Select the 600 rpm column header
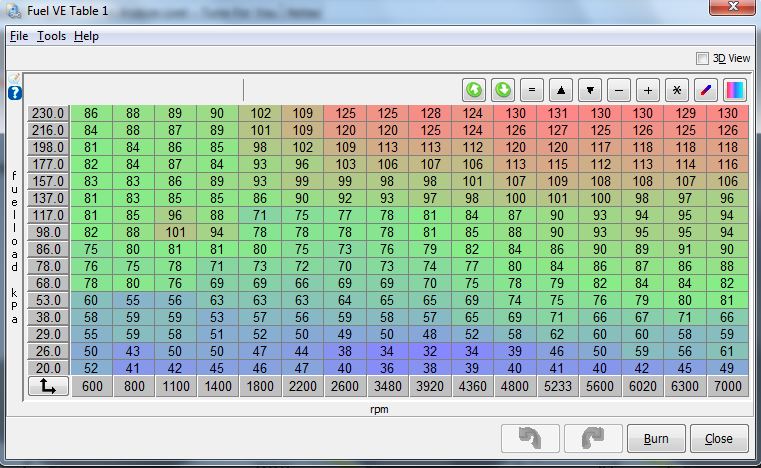This screenshot has width=761, height=468. (92, 386)
